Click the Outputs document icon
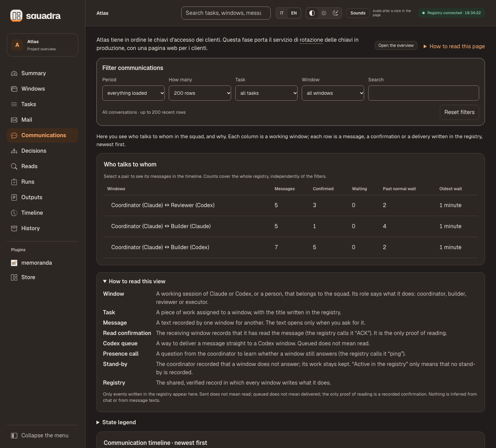 (x=14, y=197)
